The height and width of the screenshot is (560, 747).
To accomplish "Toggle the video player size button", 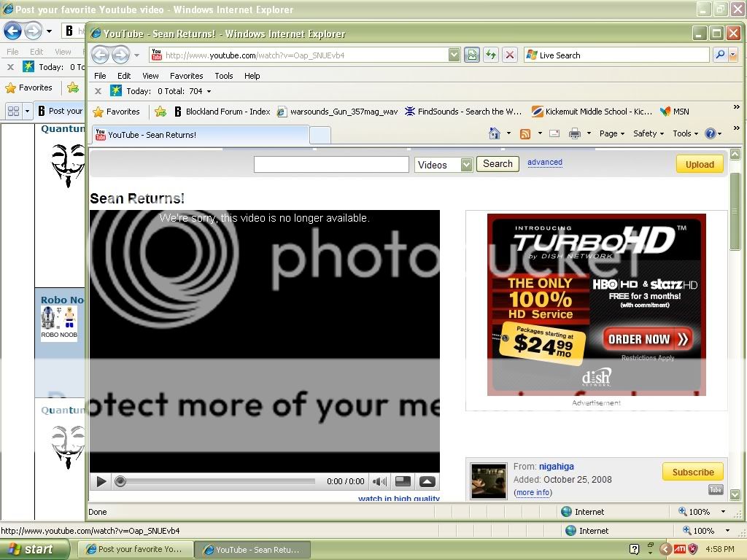I will [x=403, y=481].
